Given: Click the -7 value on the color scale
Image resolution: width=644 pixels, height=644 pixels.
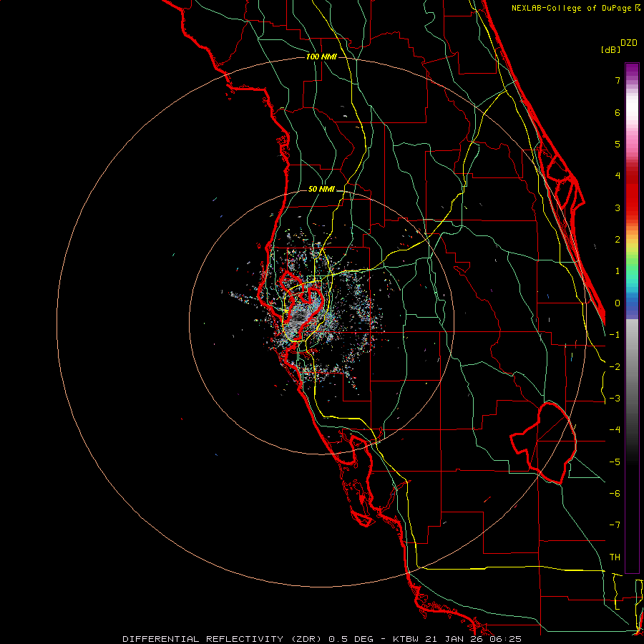Looking at the screenshot, I should (615, 525).
